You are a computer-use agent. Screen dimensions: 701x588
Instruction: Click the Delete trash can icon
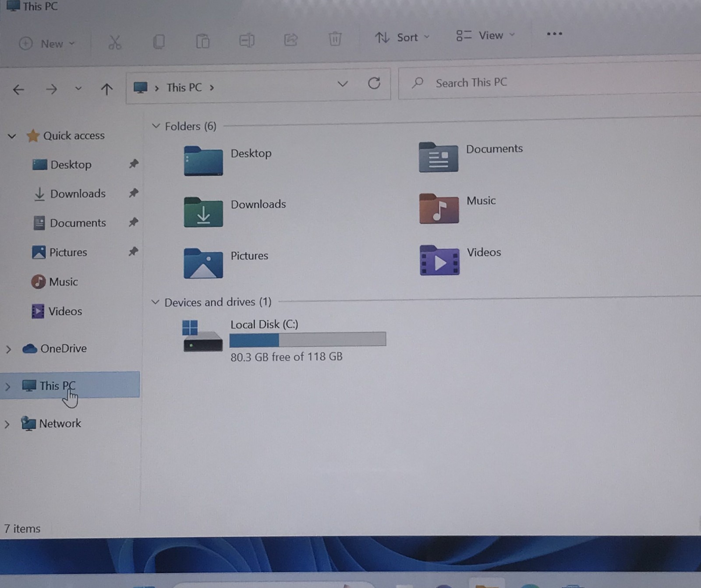(335, 39)
